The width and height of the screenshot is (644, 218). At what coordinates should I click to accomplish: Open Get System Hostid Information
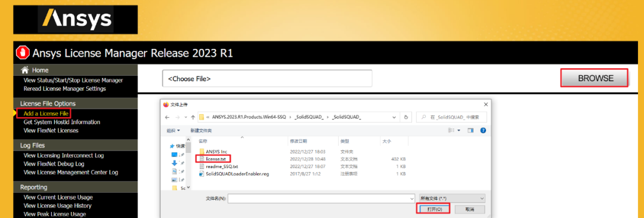pyautogui.click(x=61, y=122)
